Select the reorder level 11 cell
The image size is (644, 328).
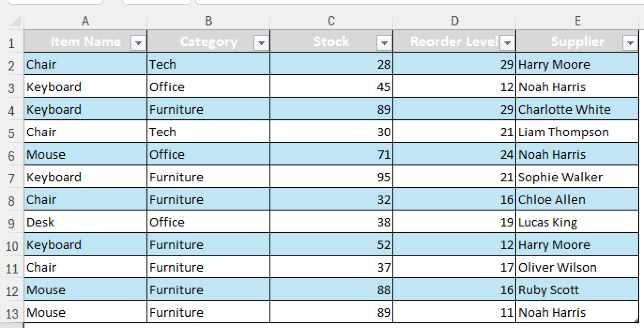455,312
